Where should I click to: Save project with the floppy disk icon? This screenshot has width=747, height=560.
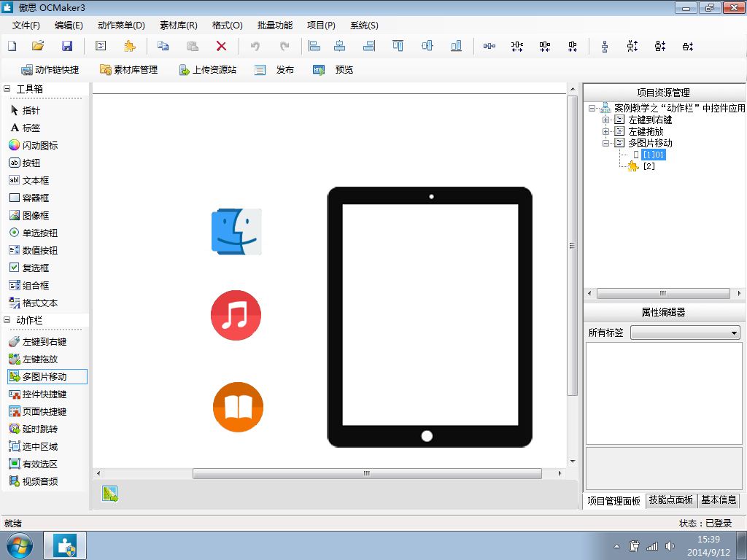[67, 46]
